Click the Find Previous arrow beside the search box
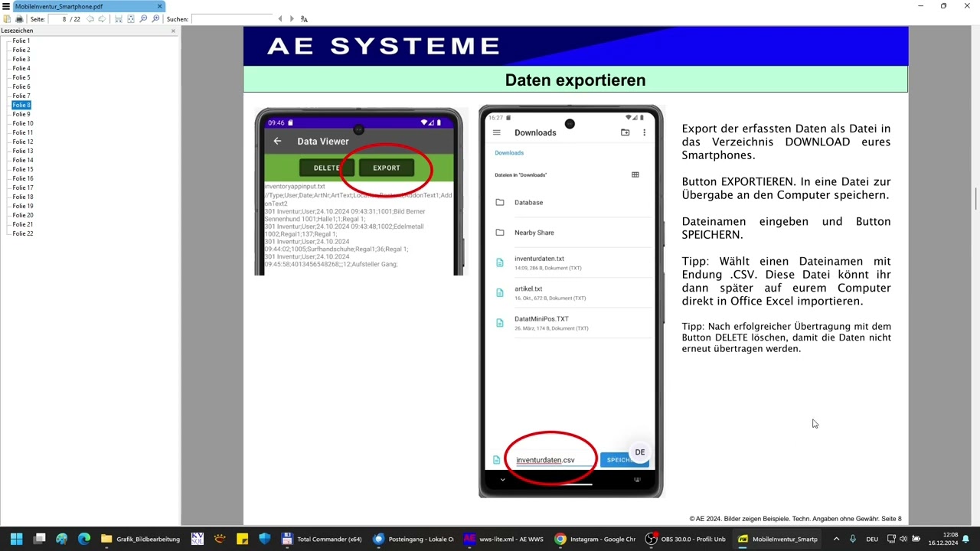 point(280,19)
